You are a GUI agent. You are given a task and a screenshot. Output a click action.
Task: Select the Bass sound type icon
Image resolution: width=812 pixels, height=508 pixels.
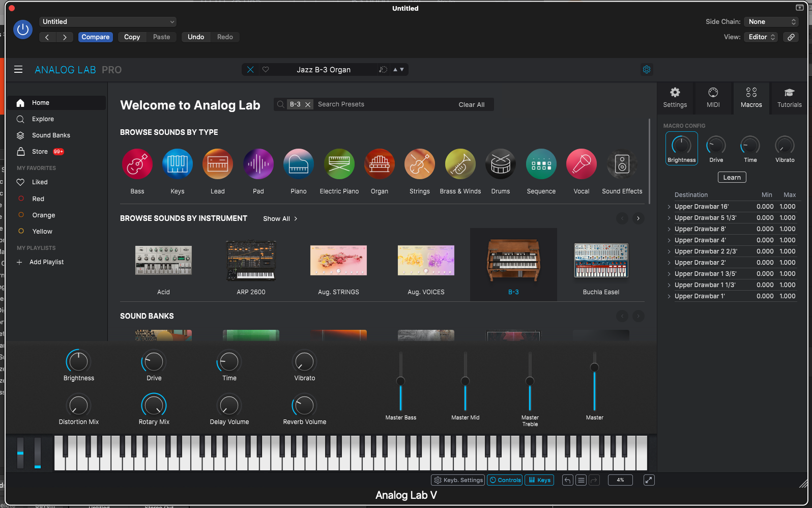137,164
